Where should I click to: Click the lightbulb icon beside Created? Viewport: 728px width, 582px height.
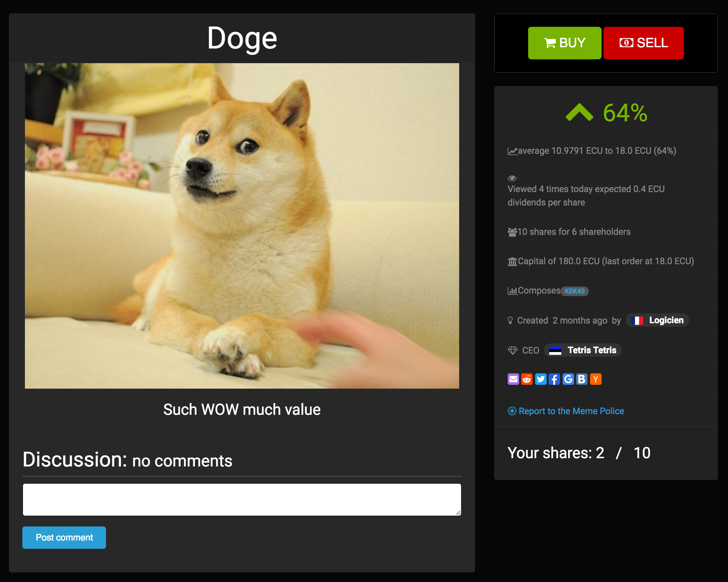(x=510, y=321)
